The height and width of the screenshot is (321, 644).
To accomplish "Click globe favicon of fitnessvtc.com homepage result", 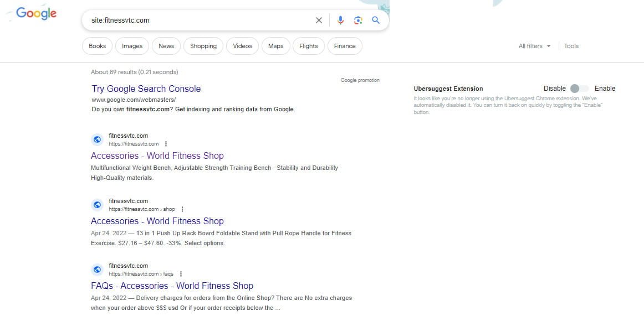I will [x=98, y=139].
